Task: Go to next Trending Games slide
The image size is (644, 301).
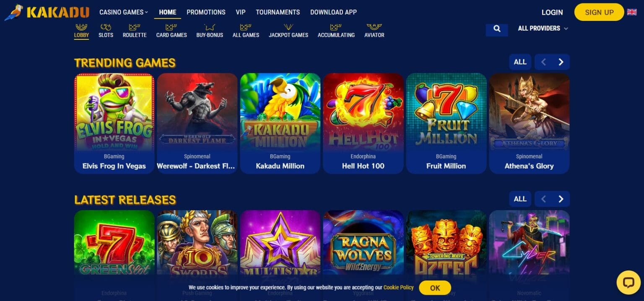Action: click(561, 62)
